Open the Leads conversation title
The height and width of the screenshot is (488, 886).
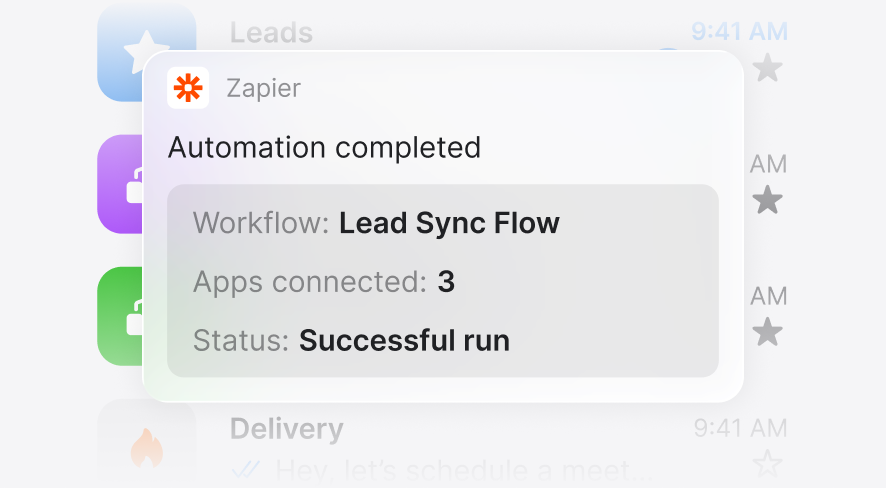(x=271, y=33)
